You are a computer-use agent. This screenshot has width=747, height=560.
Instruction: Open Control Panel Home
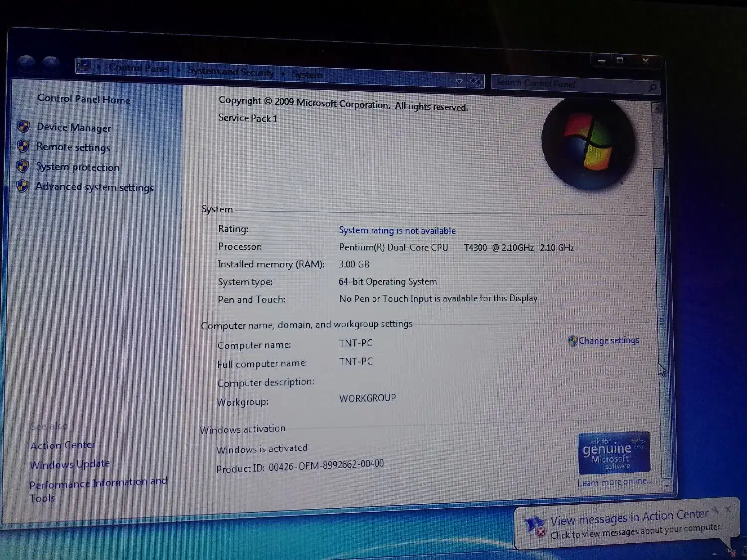84,99
